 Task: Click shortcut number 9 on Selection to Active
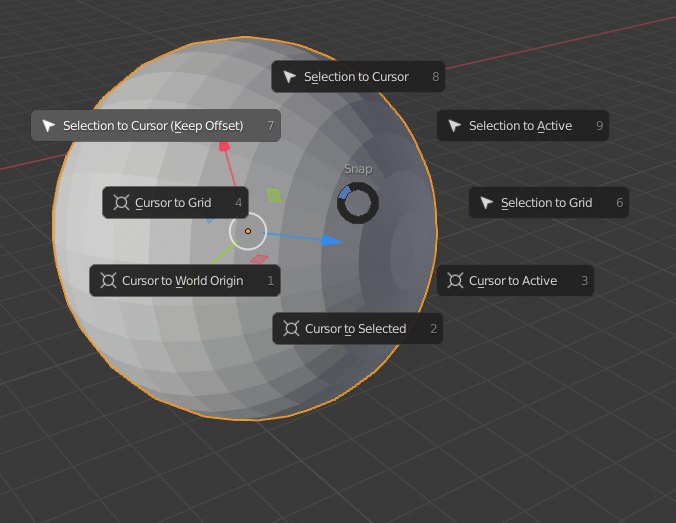600,125
